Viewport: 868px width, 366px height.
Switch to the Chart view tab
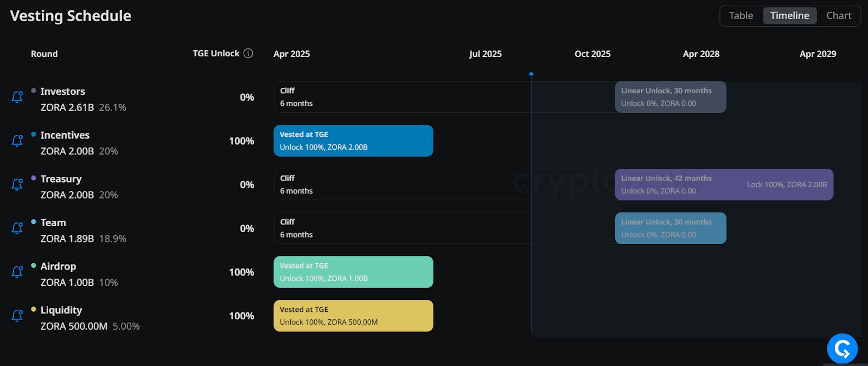tap(839, 16)
